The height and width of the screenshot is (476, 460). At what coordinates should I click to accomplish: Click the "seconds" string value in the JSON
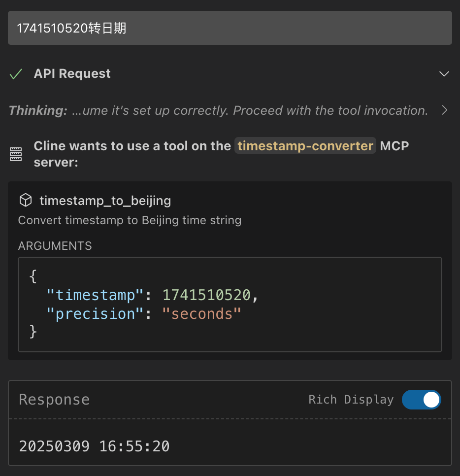[x=202, y=314]
